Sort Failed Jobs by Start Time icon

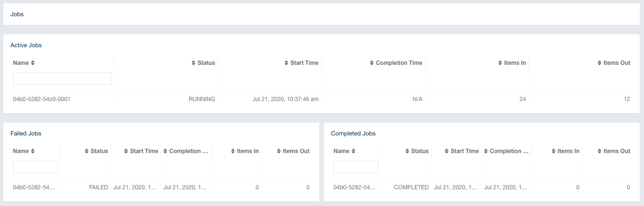pyautogui.click(x=126, y=151)
